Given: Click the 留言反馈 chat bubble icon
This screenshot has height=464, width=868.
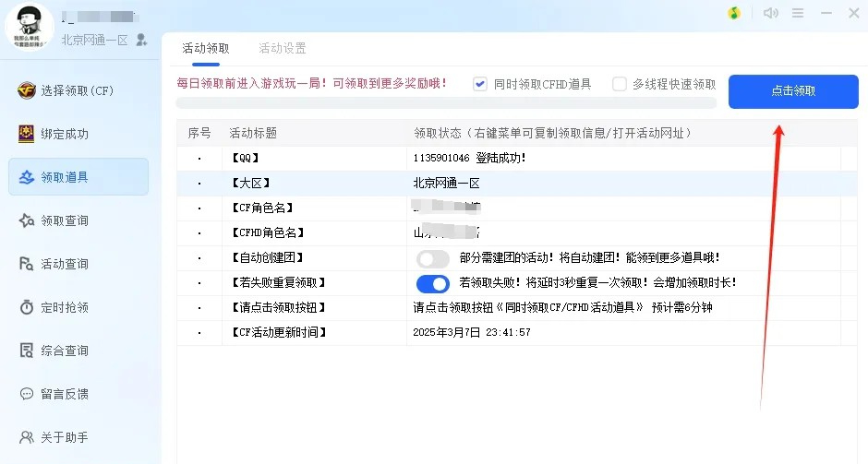Looking at the screenshot, I should 27,394.
